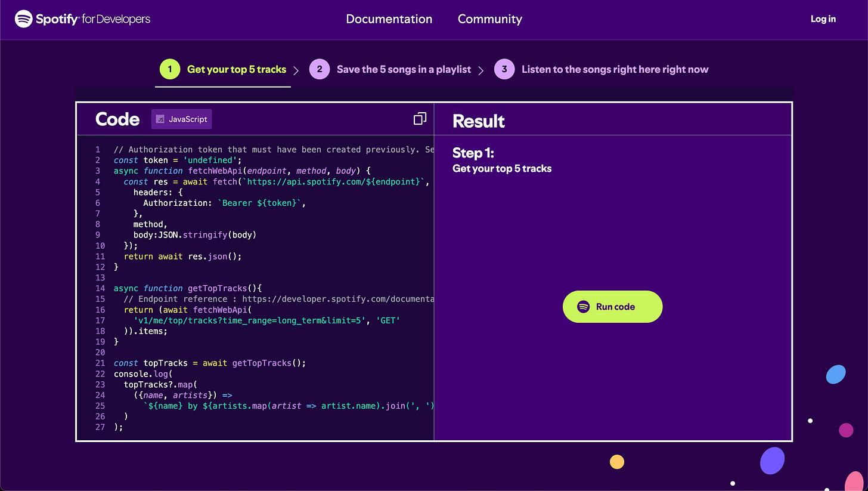Click the return await res.json() line
This screenshot has height=491, width=868.
(182, 256)
